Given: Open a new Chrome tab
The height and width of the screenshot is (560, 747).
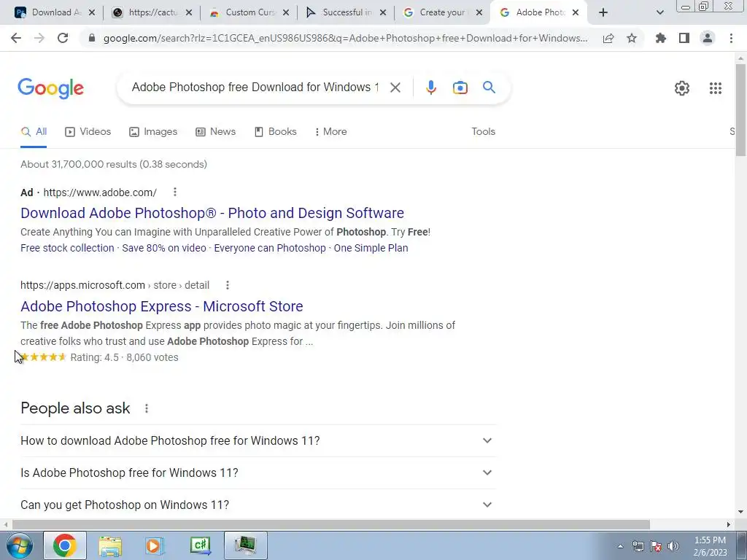Looking at the screenshot, I should pyautogui.click(x=603, y=13).
